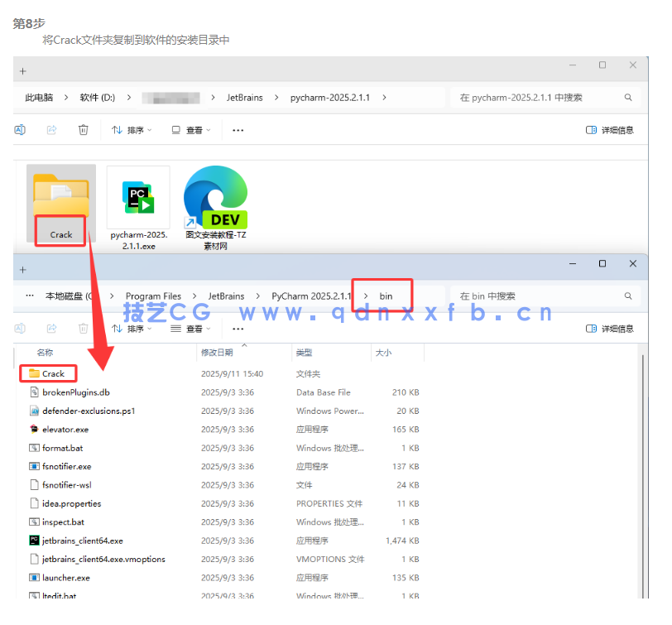Click the delete trash icon in the toolbar
Image resolution: width=672 pixels, height=625 pixels.
82,130
